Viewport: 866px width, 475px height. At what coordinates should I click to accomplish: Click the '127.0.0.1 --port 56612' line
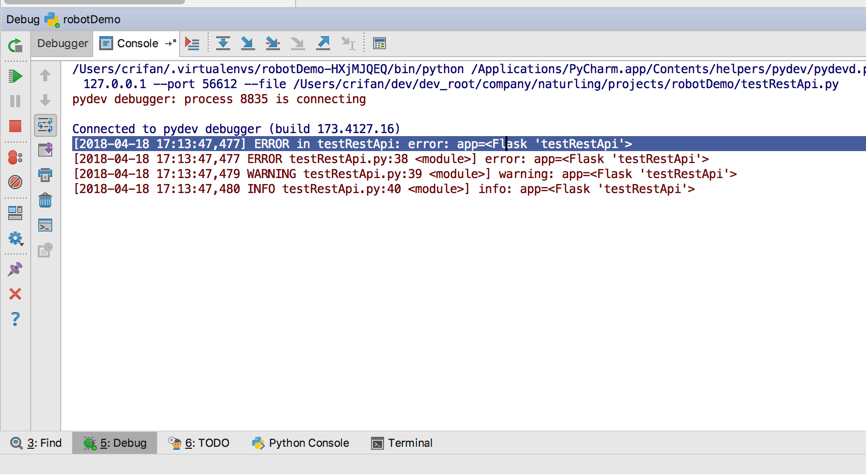461,84
